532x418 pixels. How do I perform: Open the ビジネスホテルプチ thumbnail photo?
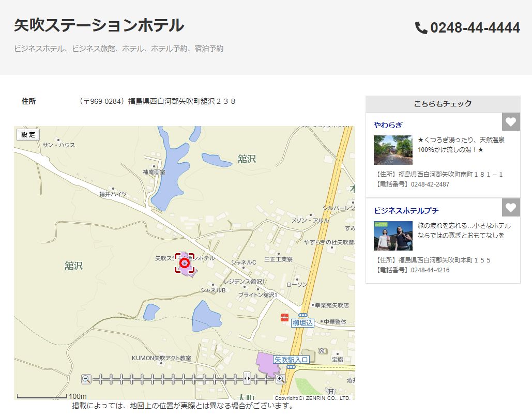393,236
